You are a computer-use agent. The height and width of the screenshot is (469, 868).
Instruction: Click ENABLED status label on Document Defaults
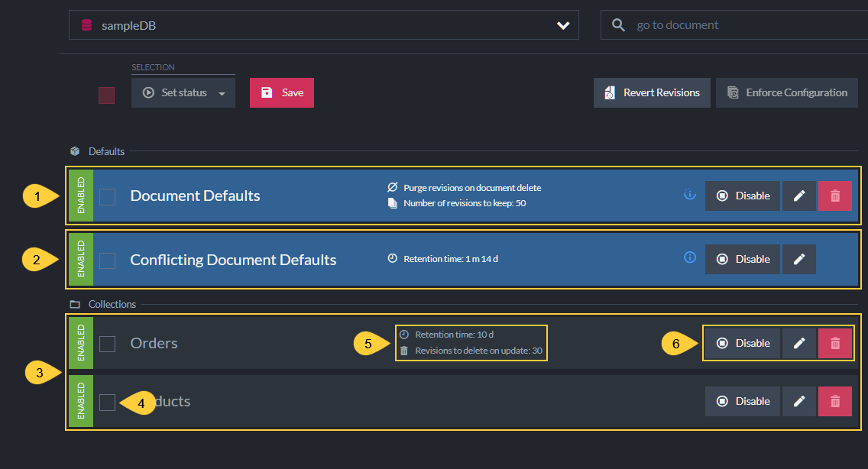pos(81,196)
